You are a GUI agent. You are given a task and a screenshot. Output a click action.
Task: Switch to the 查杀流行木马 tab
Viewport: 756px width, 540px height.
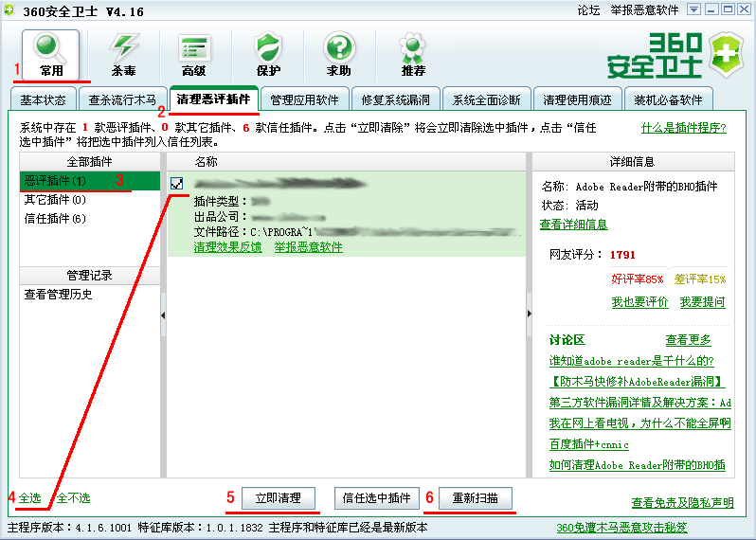click(122, 99)
